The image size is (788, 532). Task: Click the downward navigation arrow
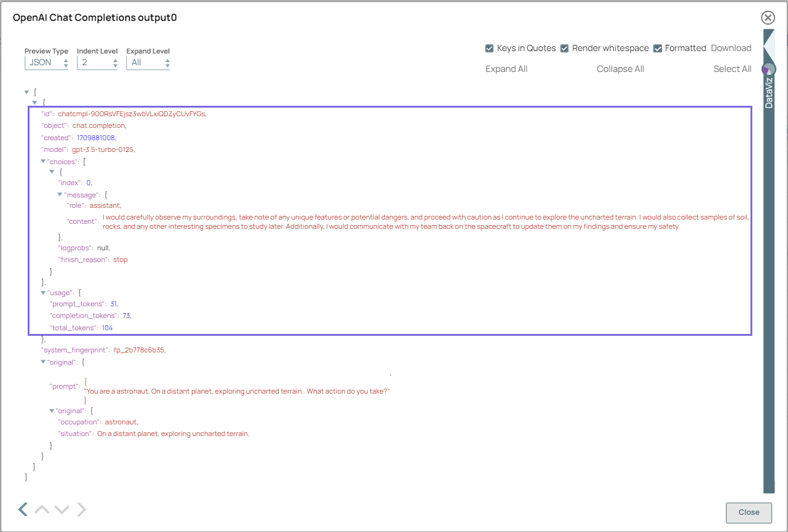point(62,509)
